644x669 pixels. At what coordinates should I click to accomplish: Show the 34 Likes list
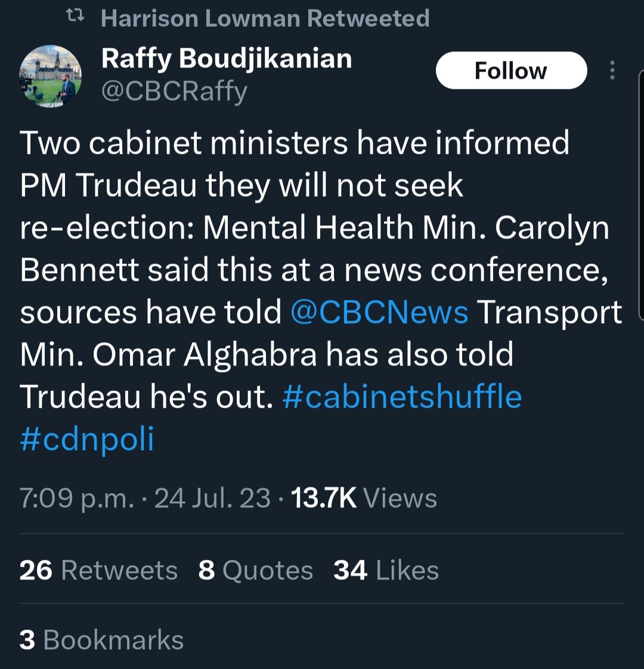386,570
